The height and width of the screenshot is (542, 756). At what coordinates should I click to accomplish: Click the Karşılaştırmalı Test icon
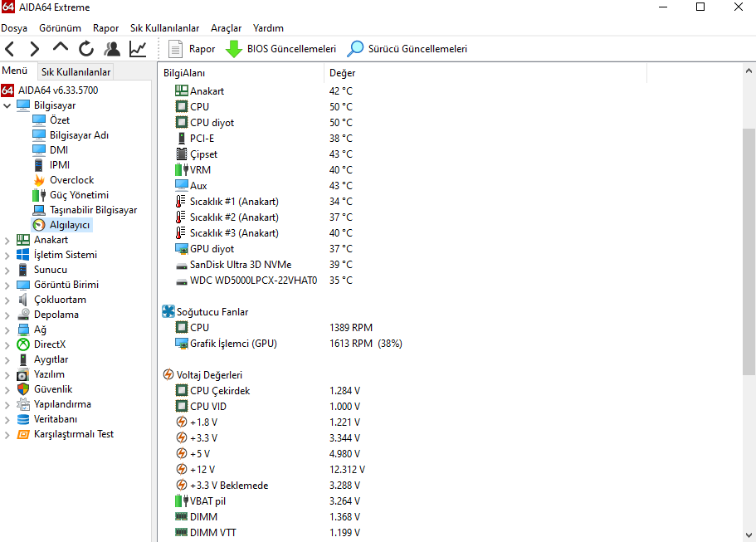23,434
